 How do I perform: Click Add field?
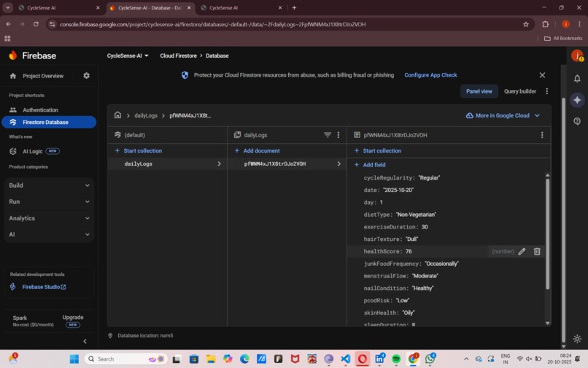click(370, 165)
